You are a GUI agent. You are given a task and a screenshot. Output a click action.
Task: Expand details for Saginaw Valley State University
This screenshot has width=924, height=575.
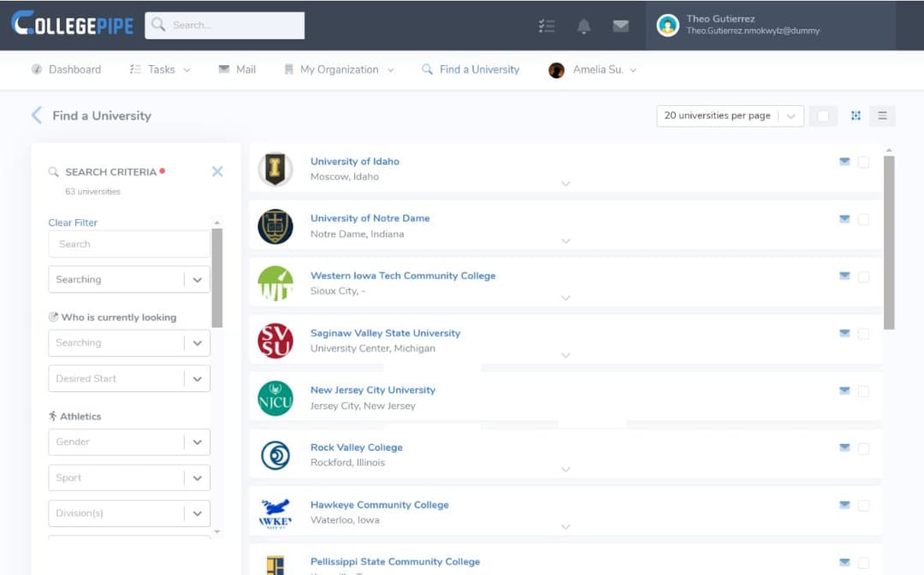pyautogui.click(x=565, y=354)
